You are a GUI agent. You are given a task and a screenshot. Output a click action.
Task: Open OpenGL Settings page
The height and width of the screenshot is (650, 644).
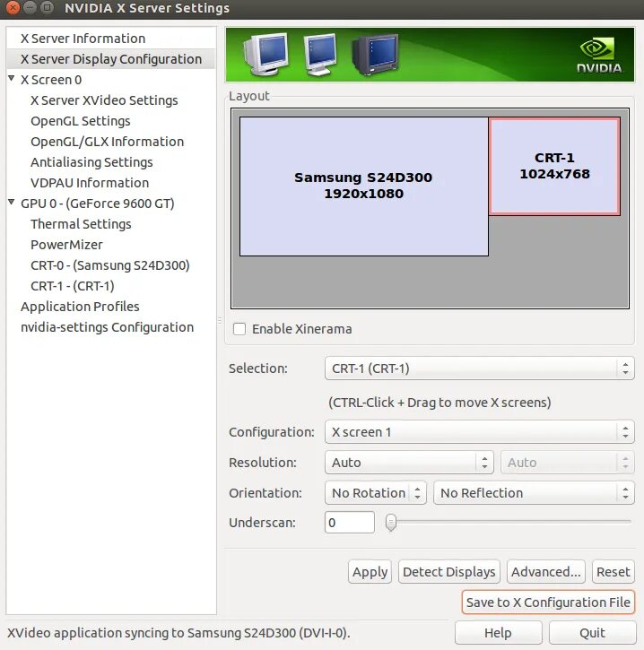pos(81,121)
